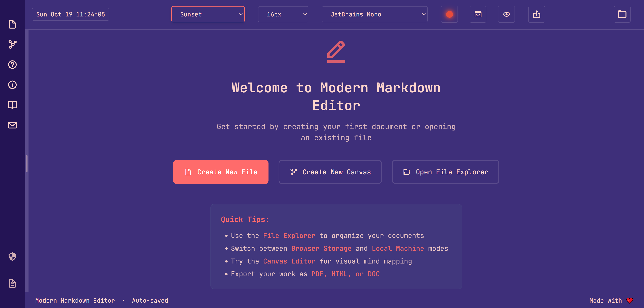Click the document text icon at sidebar bottom

click(12, 283)
